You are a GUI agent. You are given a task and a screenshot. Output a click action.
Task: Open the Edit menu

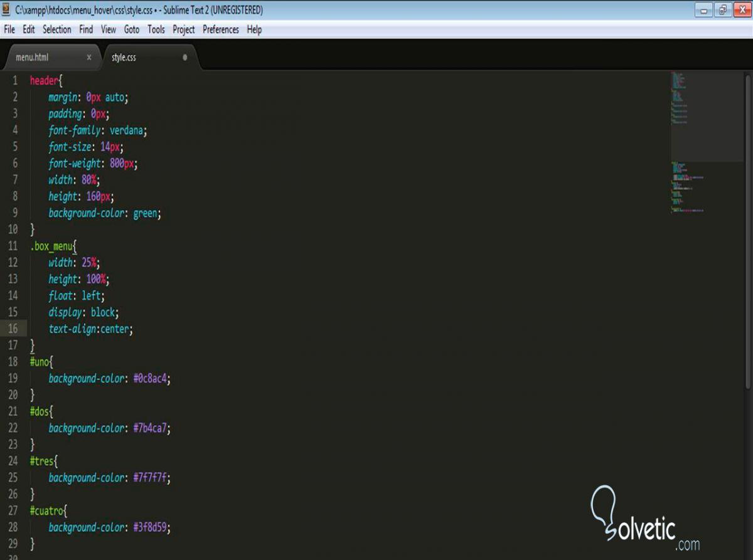(x=29, y=29)
